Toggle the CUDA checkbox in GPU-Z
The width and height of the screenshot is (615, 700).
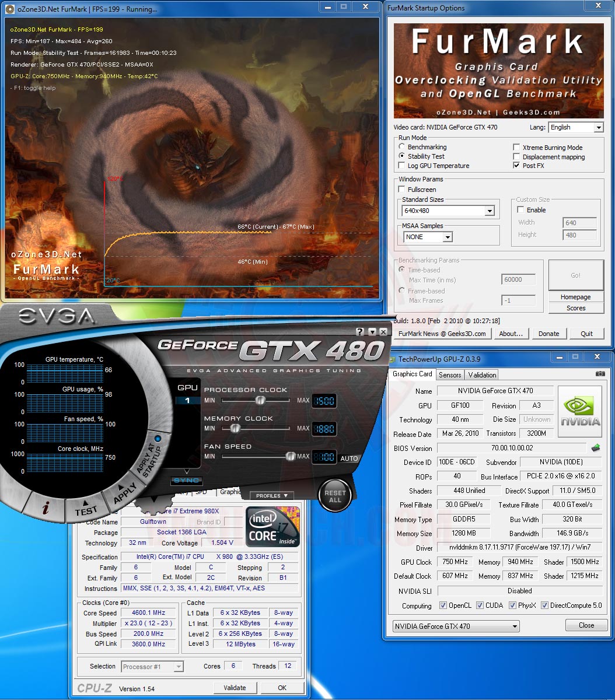click(480, 605)
